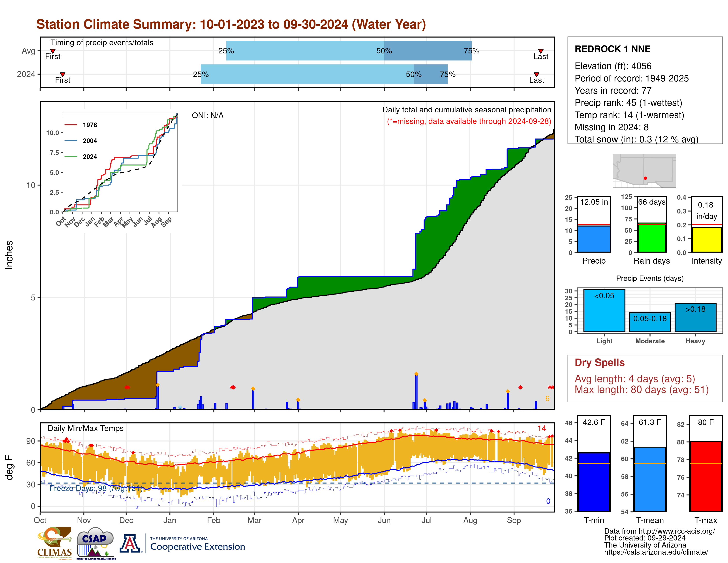Click the red '14' in the temperature chart
This screenshot has width=728, height=563.
tap(542, 428)
